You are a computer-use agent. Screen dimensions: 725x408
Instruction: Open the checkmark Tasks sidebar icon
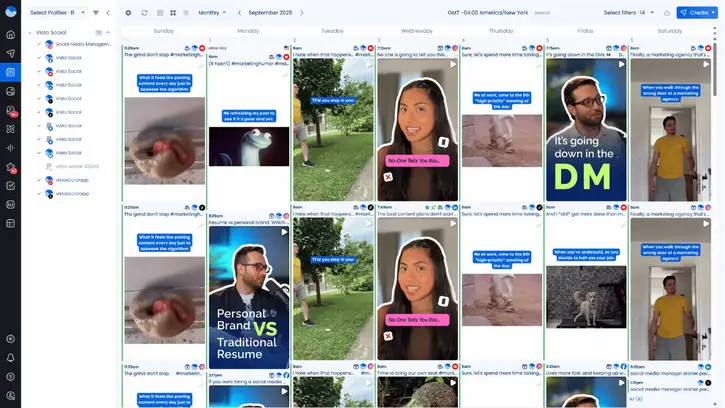pyautogui.click(x=10, y=186)
